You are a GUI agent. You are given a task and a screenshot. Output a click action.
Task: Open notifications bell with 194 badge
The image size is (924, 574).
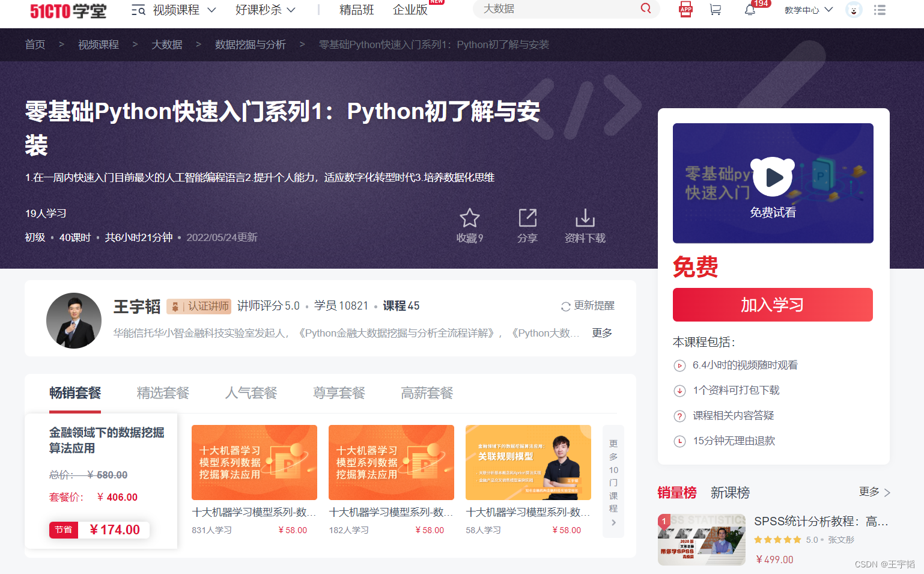(750, 10)
